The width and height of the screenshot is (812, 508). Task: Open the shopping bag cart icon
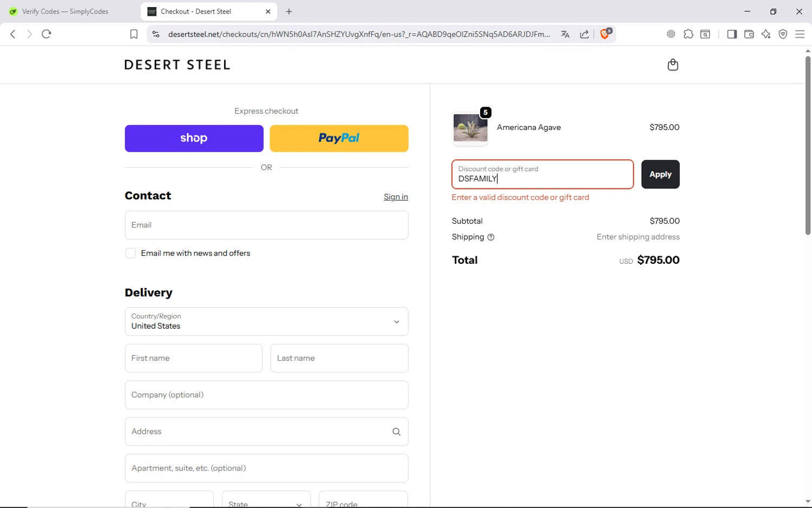(x=673, y=65)
